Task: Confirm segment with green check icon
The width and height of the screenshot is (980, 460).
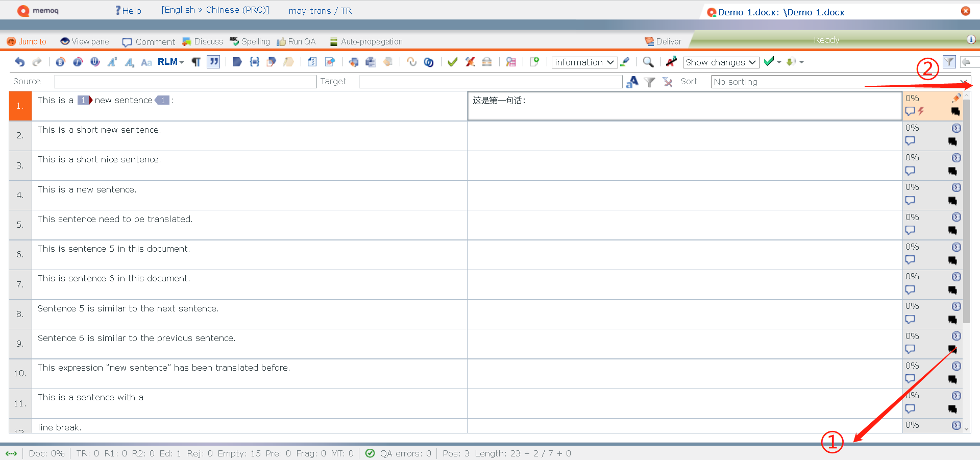Action: [452, 62]
